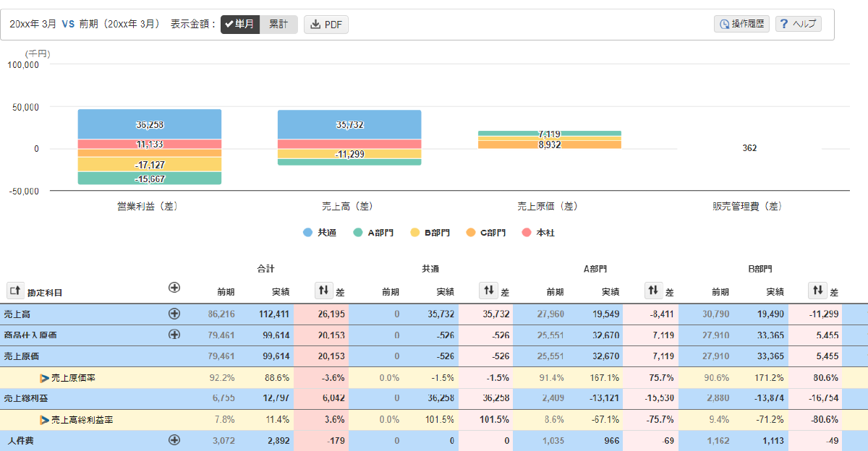868x451 pixels.
Task: Click the -8,411 cell under A部門
Action: (x=660, y=314)
